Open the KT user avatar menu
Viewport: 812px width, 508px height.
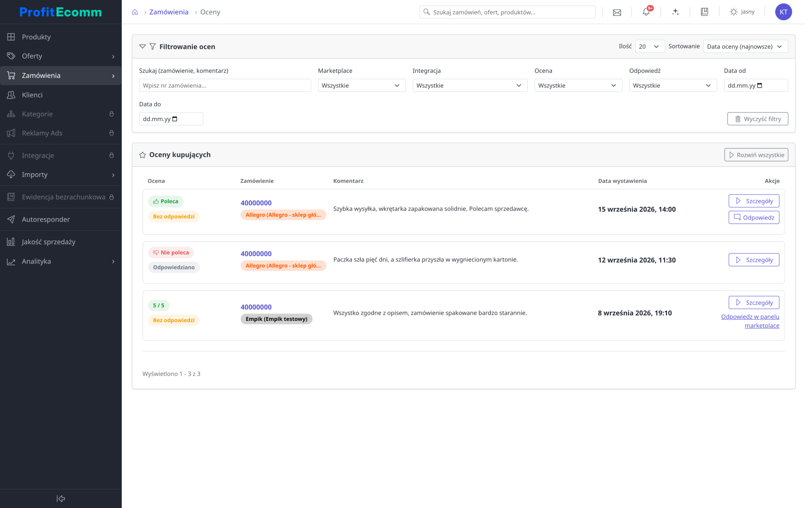(x=783, y=12)
